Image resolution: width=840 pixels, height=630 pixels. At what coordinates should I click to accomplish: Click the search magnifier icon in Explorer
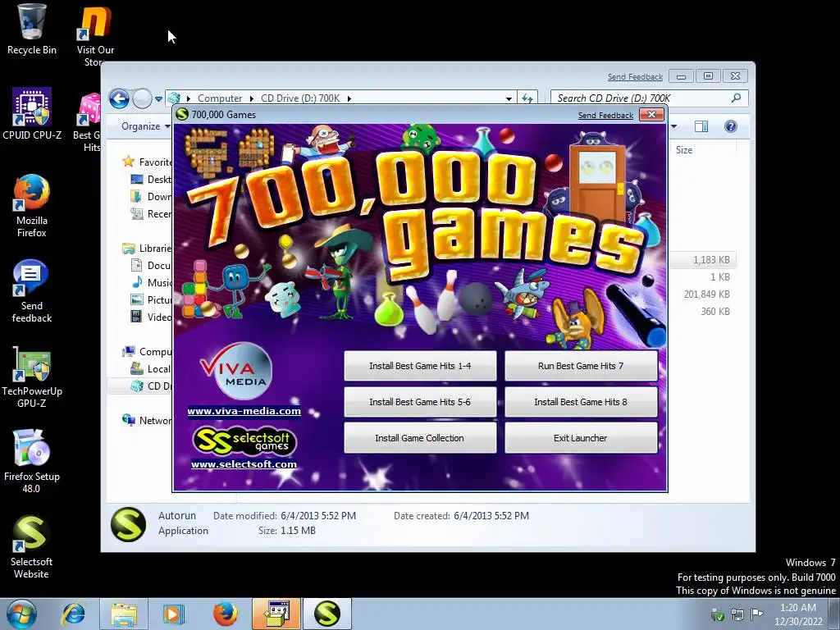736,98
